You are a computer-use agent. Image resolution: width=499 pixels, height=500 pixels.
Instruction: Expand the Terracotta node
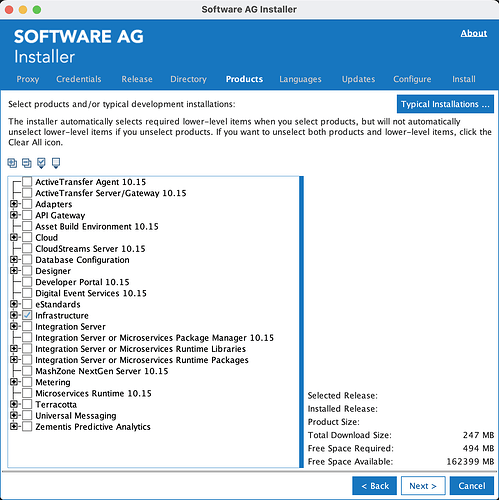[14, 404]
